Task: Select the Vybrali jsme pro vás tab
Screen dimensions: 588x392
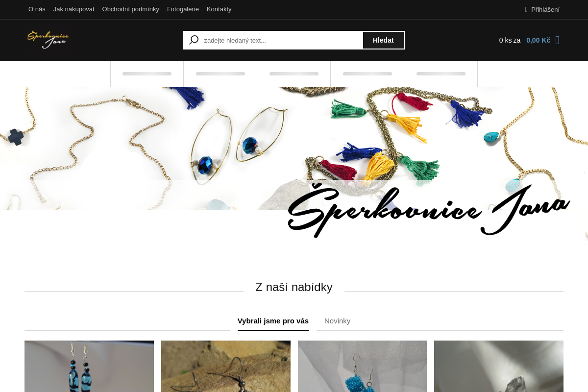Action: [273, 321]
